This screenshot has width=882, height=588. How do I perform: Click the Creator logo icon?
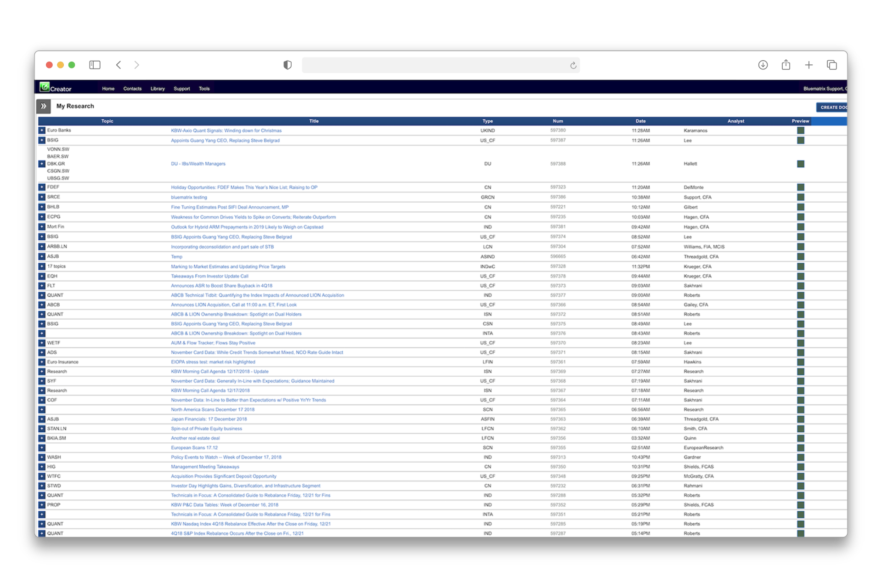(45, 87)
